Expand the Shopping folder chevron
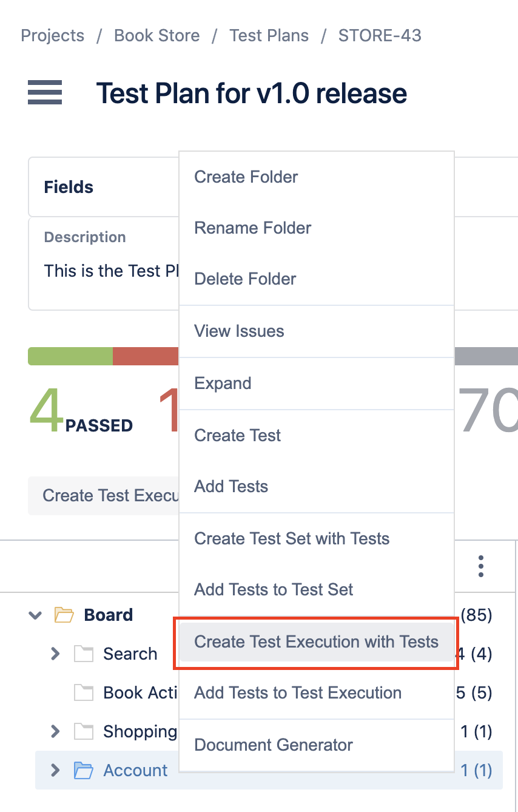The image size is (518, 812). pos(55,731)
